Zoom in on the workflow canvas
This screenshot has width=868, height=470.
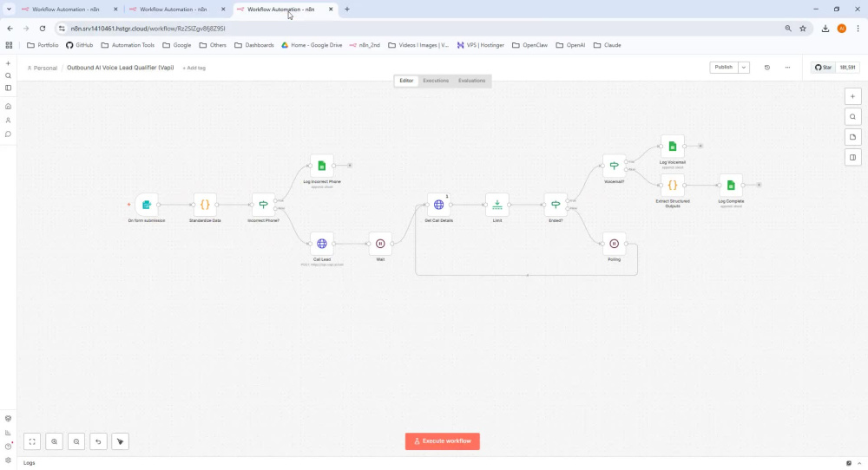(54, 441)
